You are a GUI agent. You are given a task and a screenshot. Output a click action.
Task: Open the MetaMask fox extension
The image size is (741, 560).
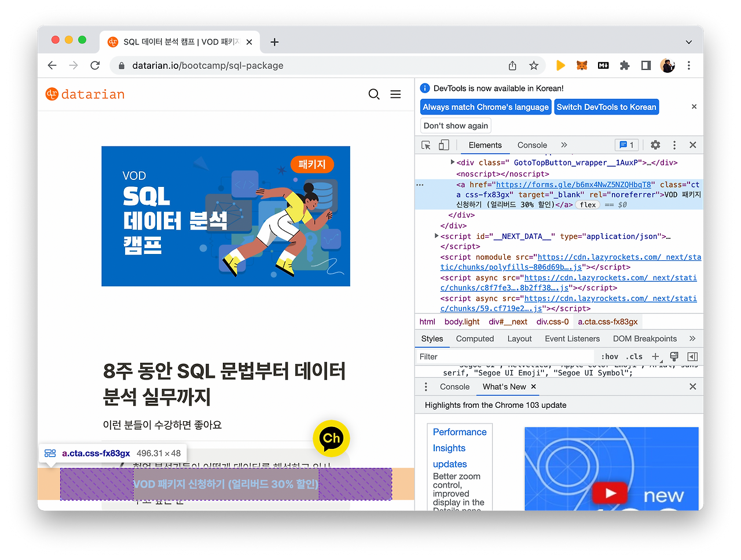tap(582, 65)
